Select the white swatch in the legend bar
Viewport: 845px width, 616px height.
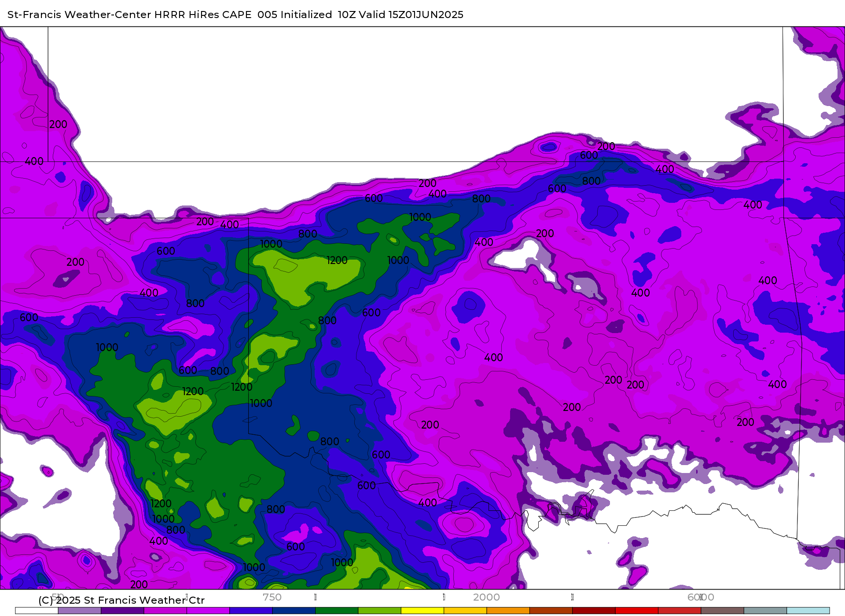[37, 611]
